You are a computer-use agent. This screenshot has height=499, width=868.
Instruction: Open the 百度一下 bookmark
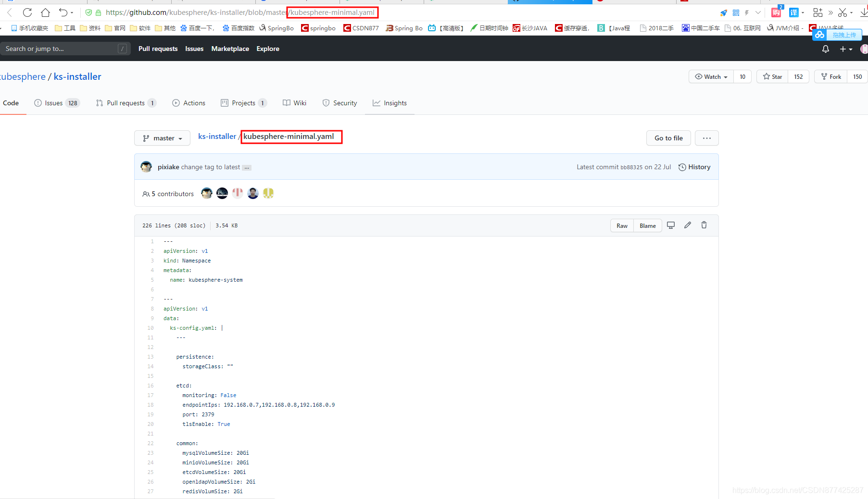[197, 28]
